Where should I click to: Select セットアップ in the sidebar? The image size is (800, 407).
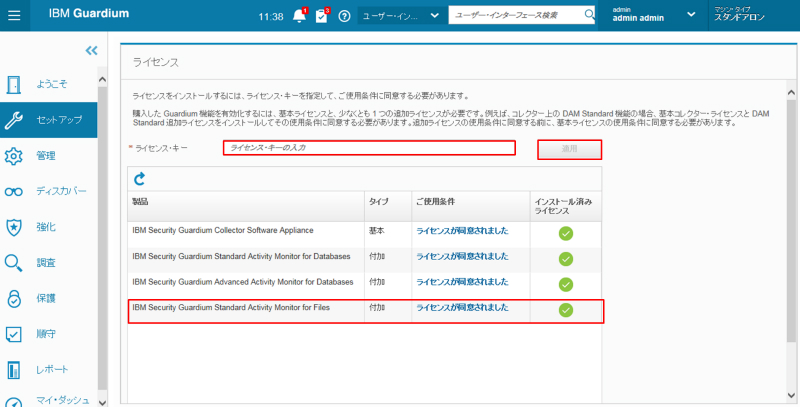pyautogui.click(x=48, y=120)
